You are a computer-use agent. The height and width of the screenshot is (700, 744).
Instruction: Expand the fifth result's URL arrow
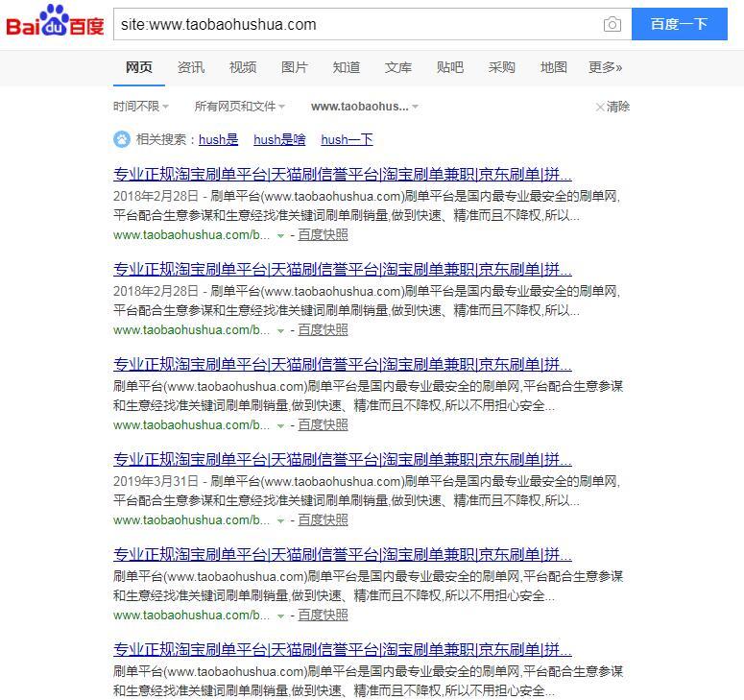click(x=280, y=616)
